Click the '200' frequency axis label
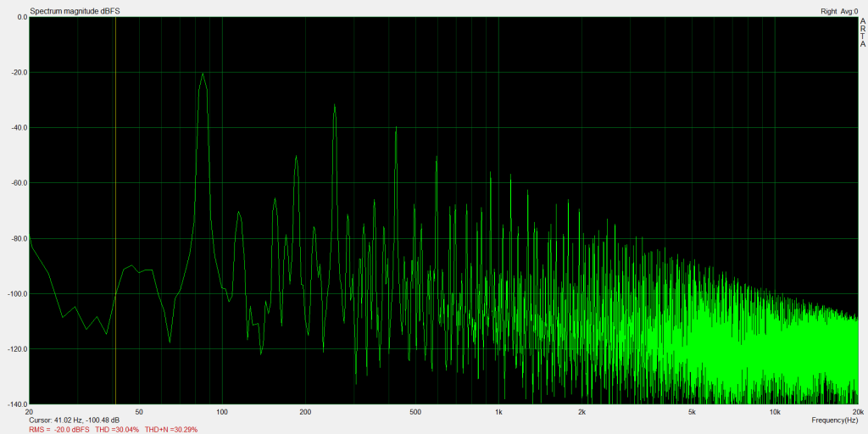 305,413
